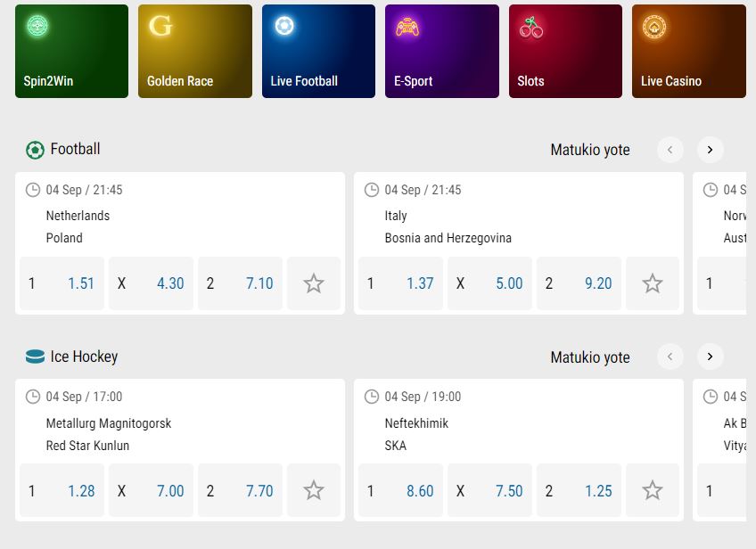
Task: Favorite the Italy vs Bosnia match star
Action: point(653,283)
